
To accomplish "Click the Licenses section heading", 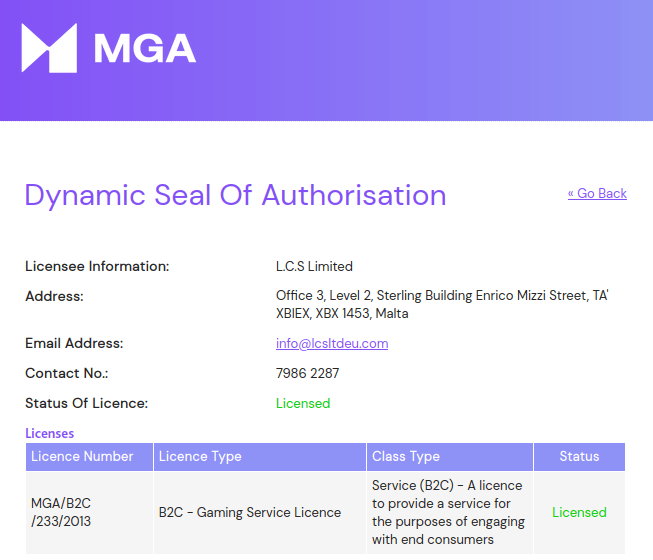I will (50, 433).
